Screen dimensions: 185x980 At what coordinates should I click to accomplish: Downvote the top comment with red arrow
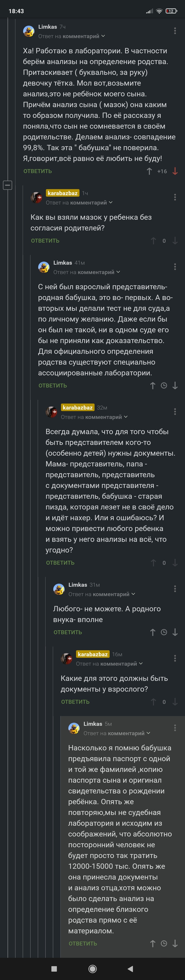point(175,171)
